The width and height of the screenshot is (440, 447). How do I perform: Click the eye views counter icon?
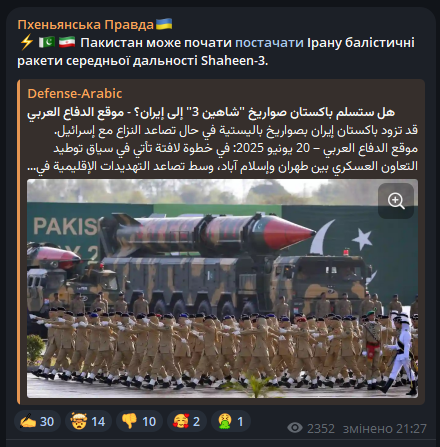295,428
